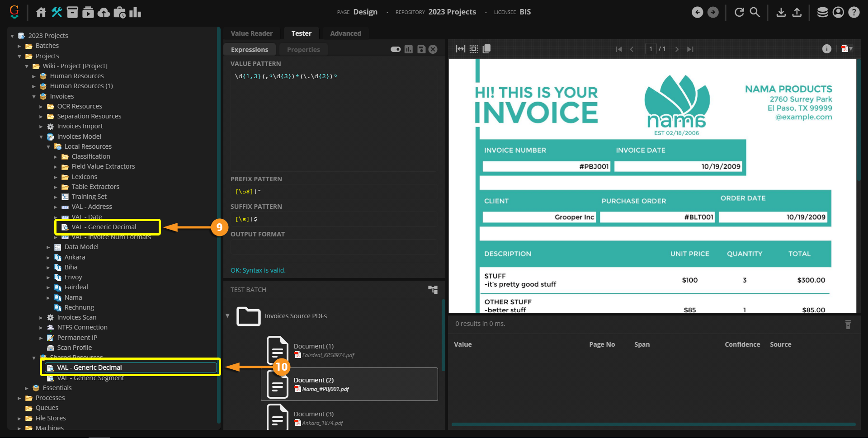The image size is (868, 438).
Task: Click the page number input field
Action: coord(651,49)
